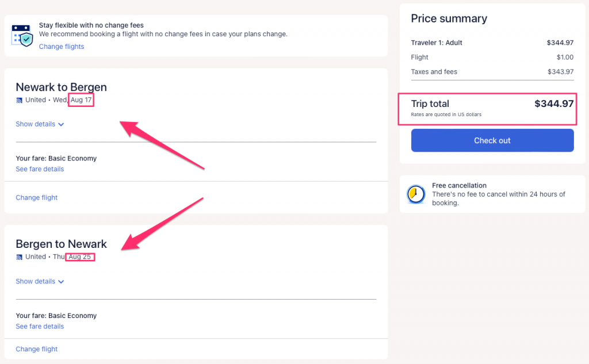The height and width of the screenshot is (364, 589).
Task: Change flight for Bergen to Newark
Action: click(x=37, y=349)
